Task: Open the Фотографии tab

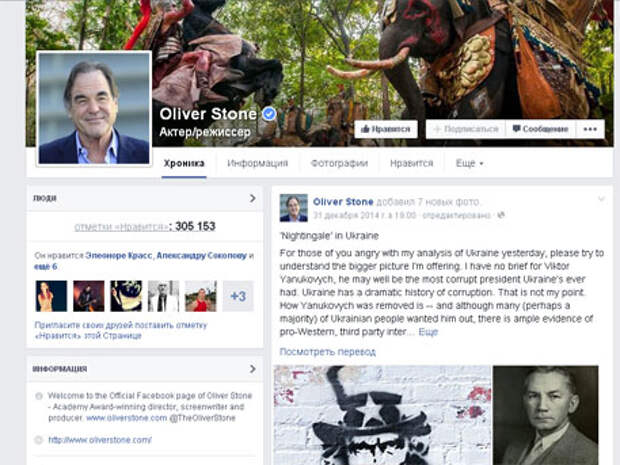Action: 339,163
